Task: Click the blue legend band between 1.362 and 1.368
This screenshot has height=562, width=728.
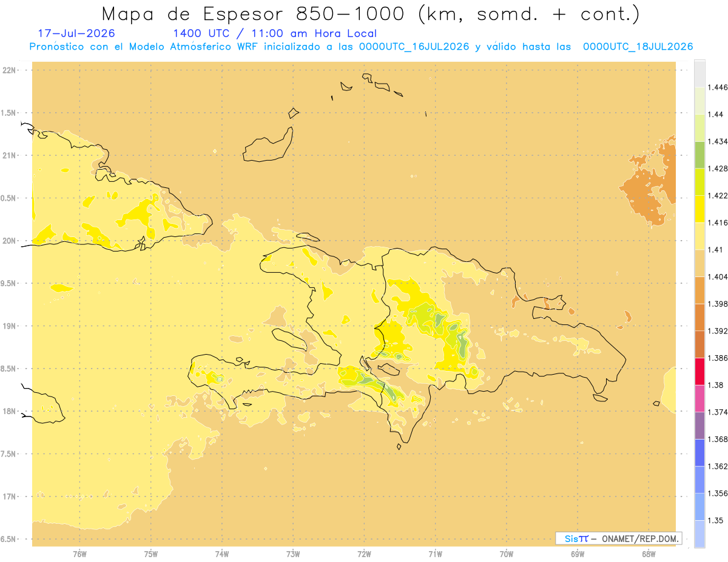Action: pos(699,452)
